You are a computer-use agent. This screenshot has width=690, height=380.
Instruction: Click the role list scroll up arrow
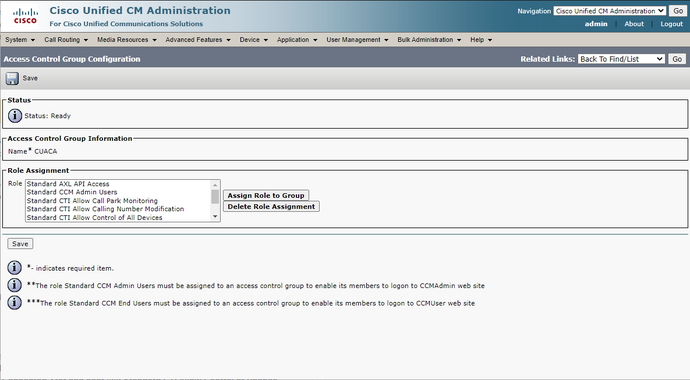pos(215,185)
